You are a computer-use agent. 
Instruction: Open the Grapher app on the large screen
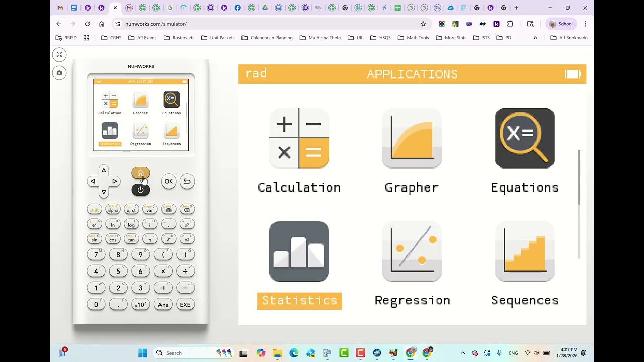(x=412, y=150)
